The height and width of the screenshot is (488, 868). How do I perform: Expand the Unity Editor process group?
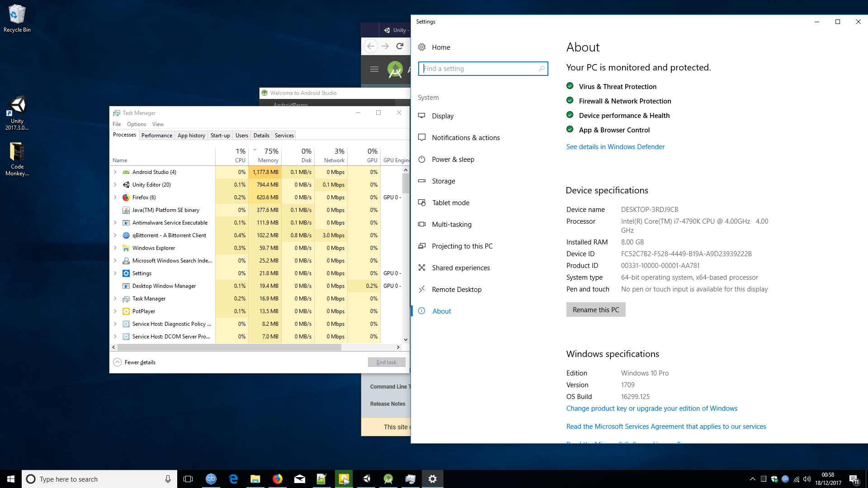(115, 185)
